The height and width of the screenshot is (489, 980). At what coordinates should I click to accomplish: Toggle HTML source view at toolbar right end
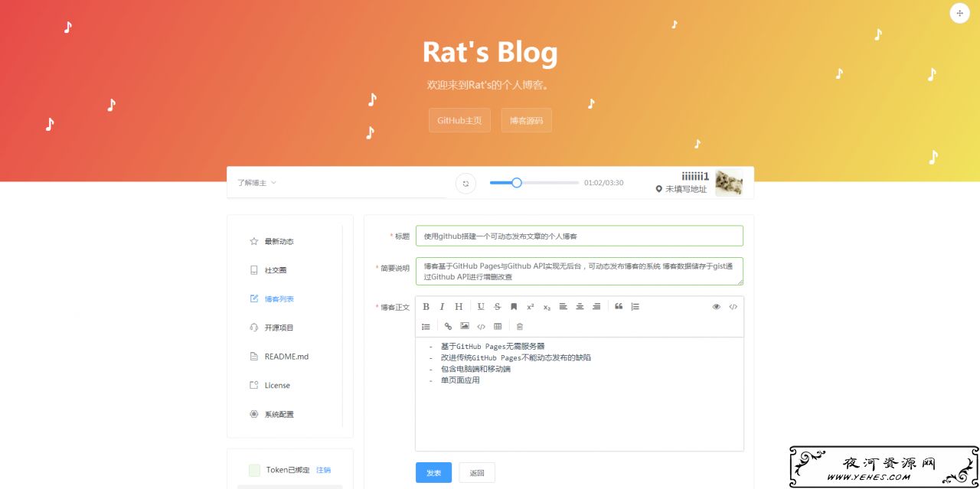tap(733, 307)
